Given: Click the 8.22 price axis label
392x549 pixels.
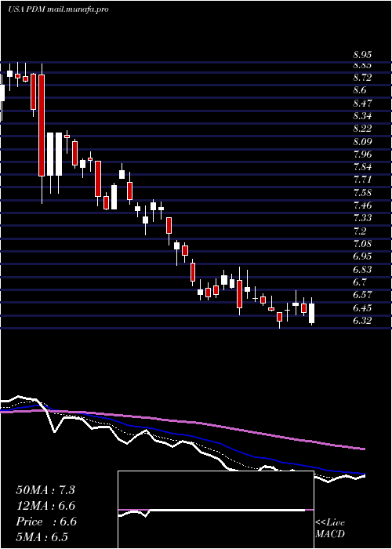Looking at the screenshot, I should (362, 129).
